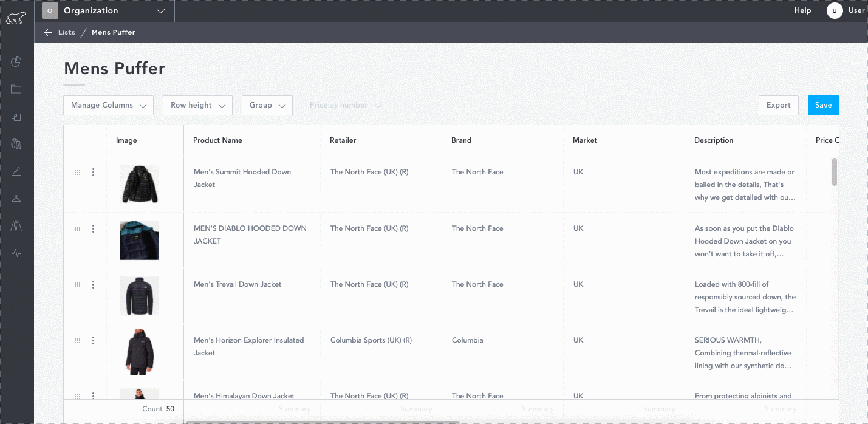Click the Mens Puffer page title
868x424 pixels.
[x=114, y=68]
